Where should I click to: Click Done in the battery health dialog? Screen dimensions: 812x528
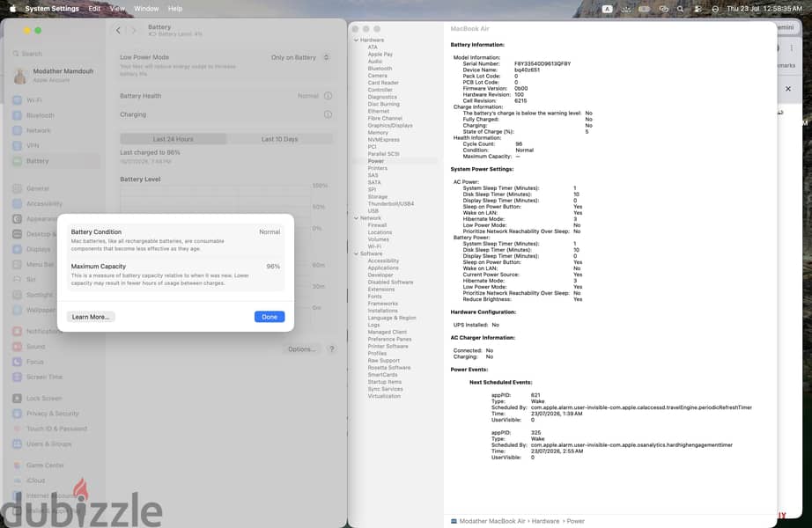pos(269,317)
